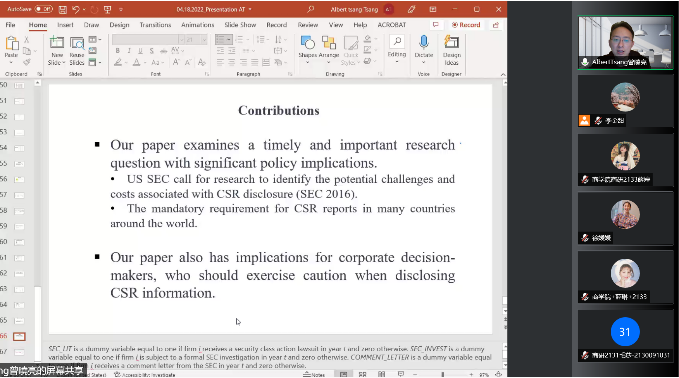Click the Undo arrow icon

click(x=76, y=9)
